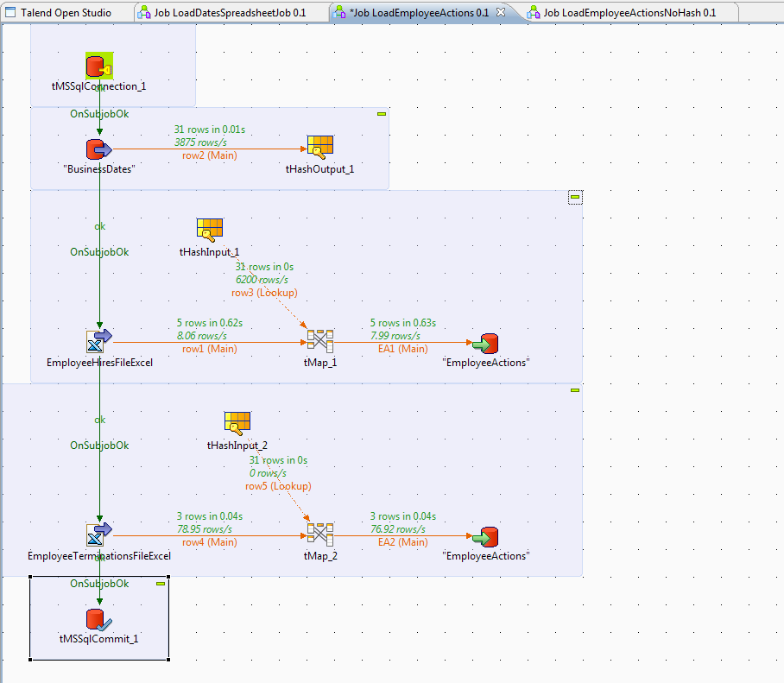Screen dimensions: 784x683
Task: Collapse the tMSSqlCommit subjob
Action: 159,583
